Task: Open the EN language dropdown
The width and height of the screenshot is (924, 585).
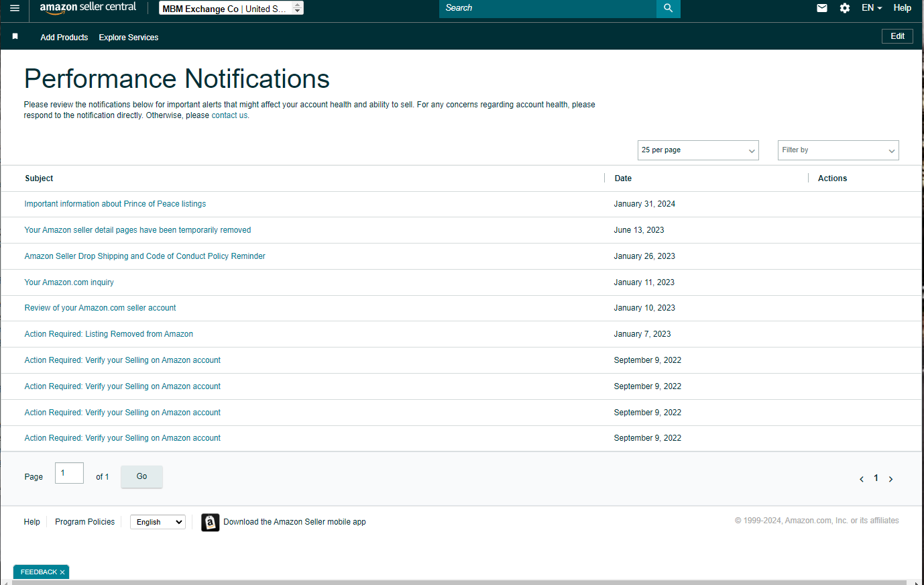Action: click(x=872, y=8)
